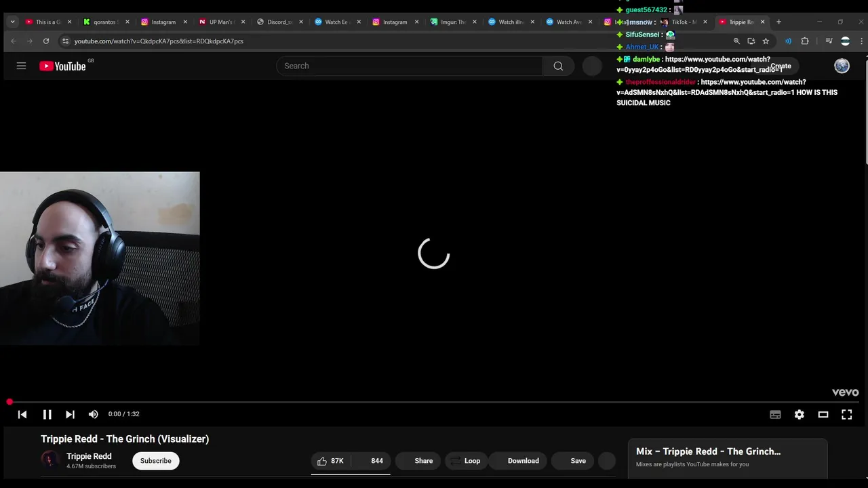The height and width of the screenshot is (488, 868).
Task: Dislike the video showing 844
Action: pyautogui.click(x=372, y=461)
